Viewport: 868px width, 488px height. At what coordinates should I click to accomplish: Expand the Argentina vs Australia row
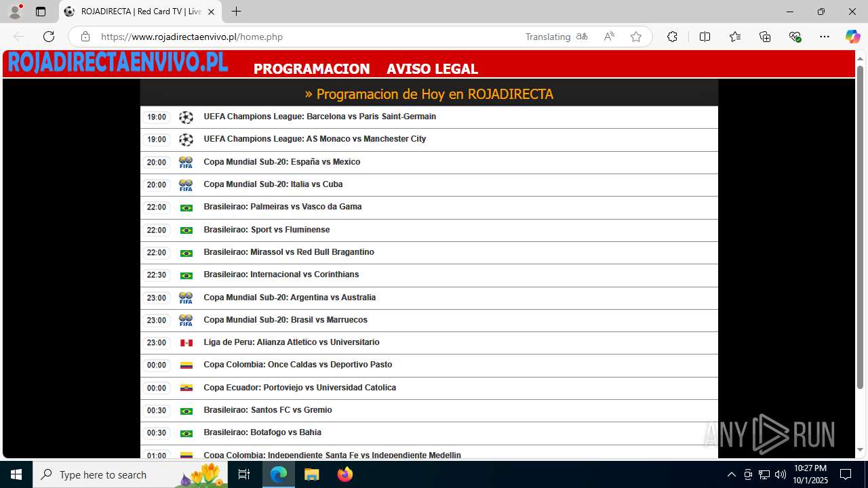point(429,298)
